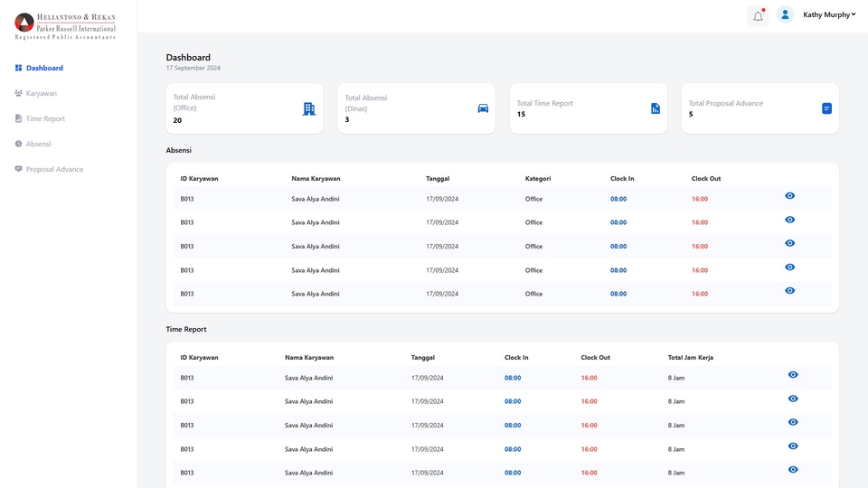
Task: View last Time Report row eye icon
Action: [793, 470]
